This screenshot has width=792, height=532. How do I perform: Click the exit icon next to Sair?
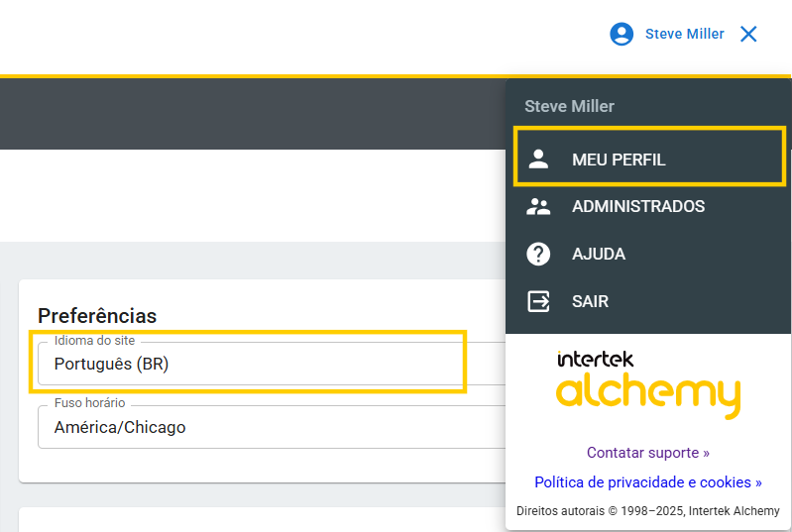pos(538,301)
